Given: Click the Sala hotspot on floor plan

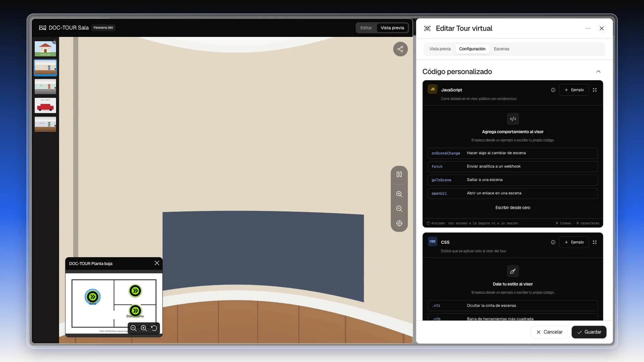Looking at the screenshot, I should (93, 297).
